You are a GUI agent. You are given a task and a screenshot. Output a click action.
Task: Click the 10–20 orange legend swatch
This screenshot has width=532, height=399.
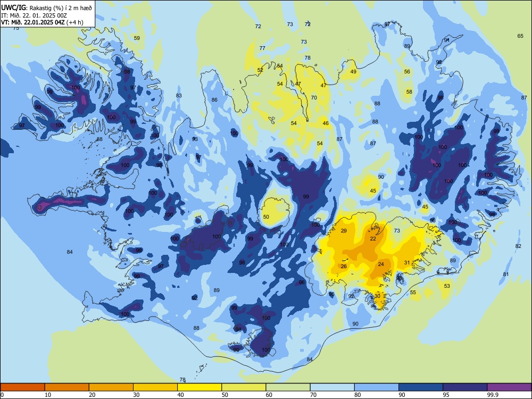coord(67,387)
